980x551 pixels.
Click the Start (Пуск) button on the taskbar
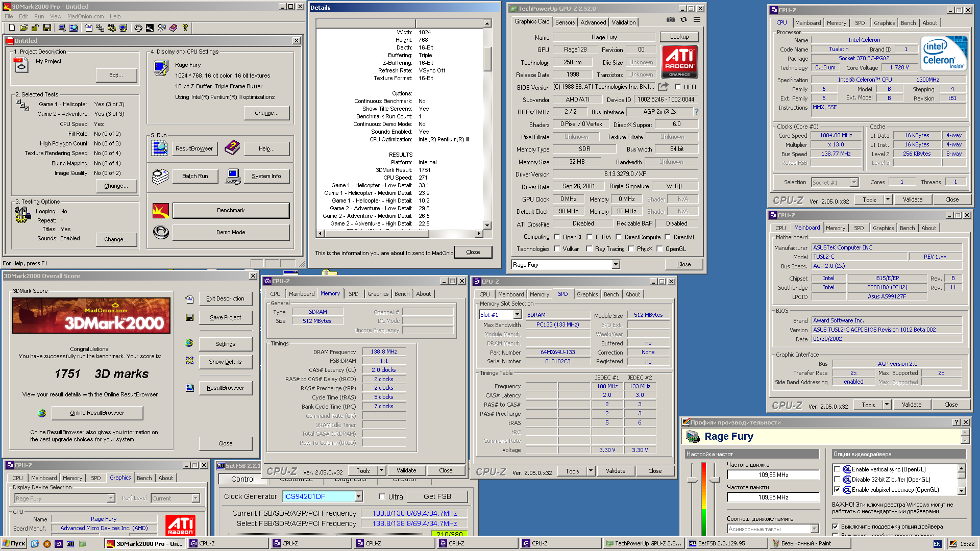pos(14,543)
